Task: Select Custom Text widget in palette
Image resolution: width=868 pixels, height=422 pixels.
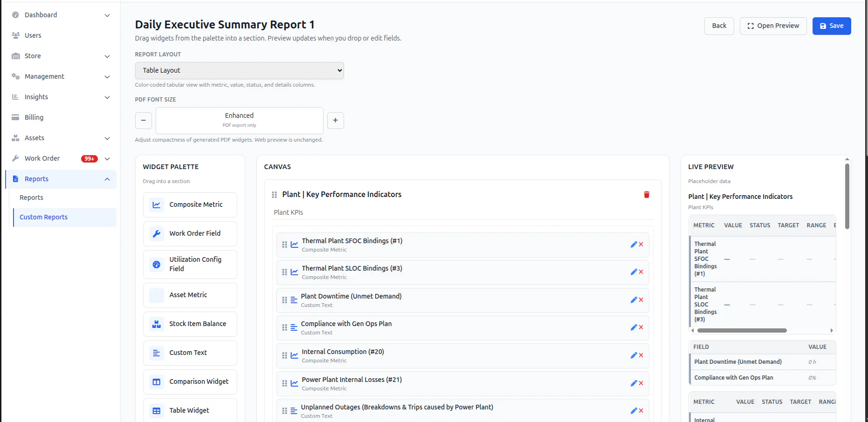Action: click(190, 353)
